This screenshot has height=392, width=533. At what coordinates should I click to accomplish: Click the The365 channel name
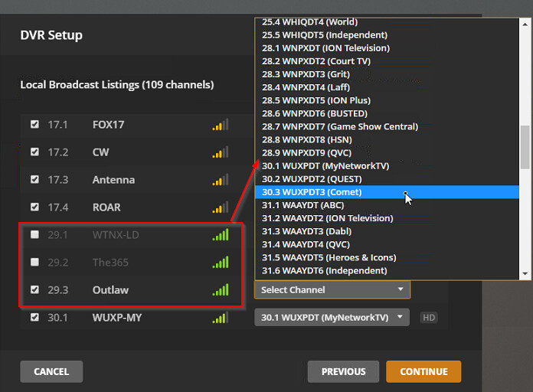pos(110,263)
